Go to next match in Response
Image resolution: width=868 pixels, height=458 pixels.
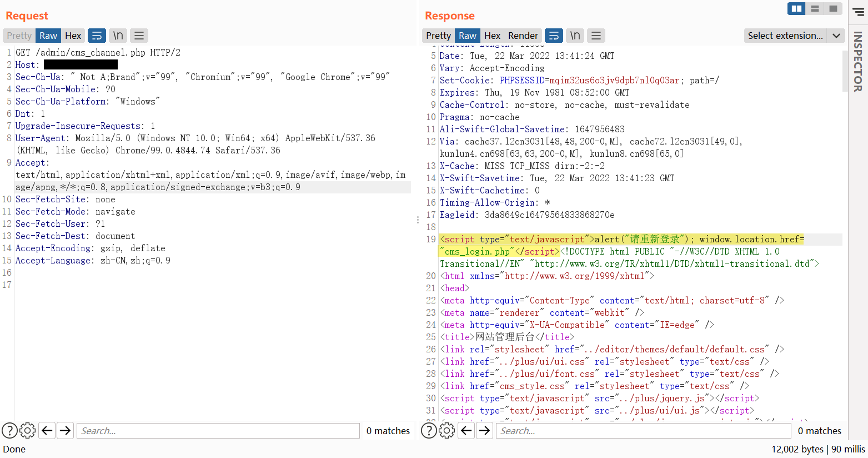coord(484,430)
